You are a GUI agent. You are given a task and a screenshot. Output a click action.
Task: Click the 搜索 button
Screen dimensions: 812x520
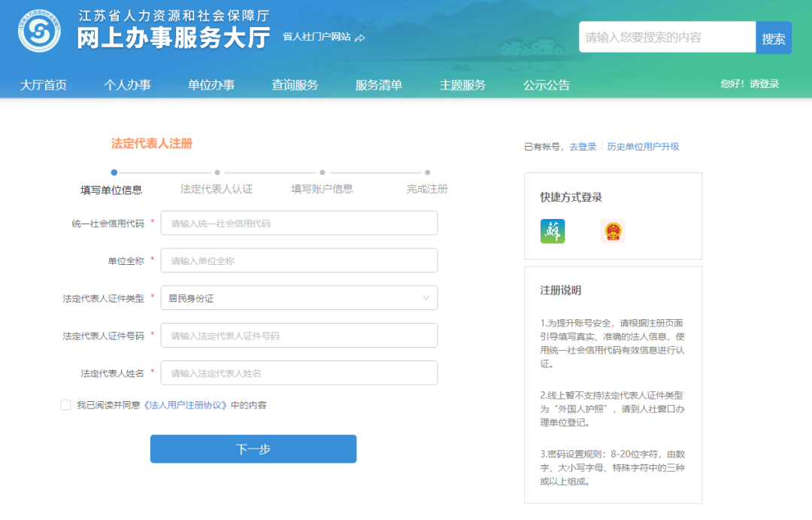773,38
